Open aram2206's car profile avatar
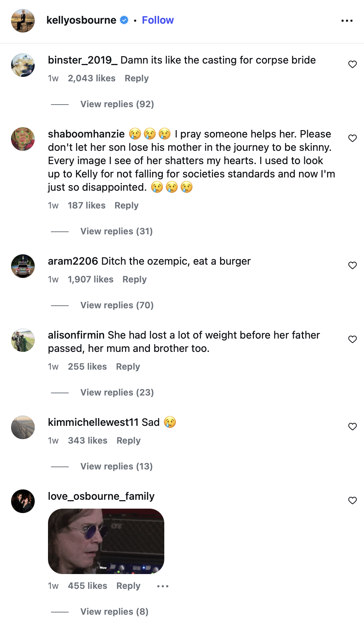This screenshot has height=621, width=364. click(23, 266)
